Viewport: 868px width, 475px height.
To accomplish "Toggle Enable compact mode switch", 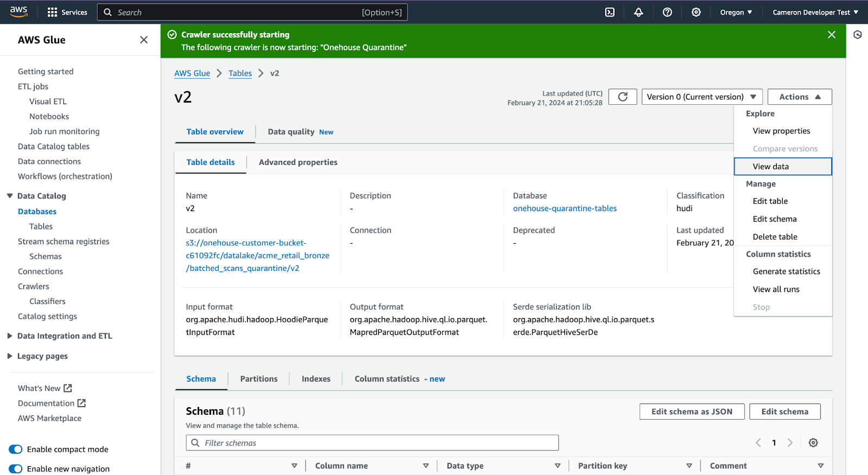I will point(16,449).
